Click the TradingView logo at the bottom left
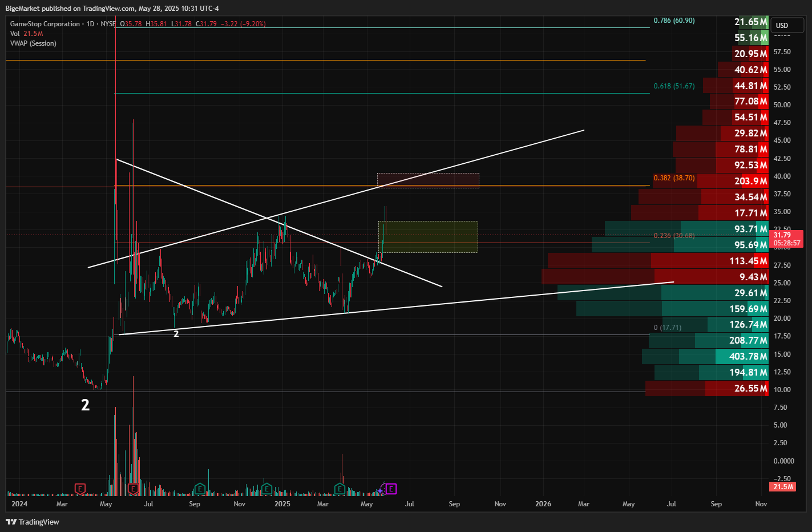Viewport: 812px width, 532px height. (x=33, y=522)
